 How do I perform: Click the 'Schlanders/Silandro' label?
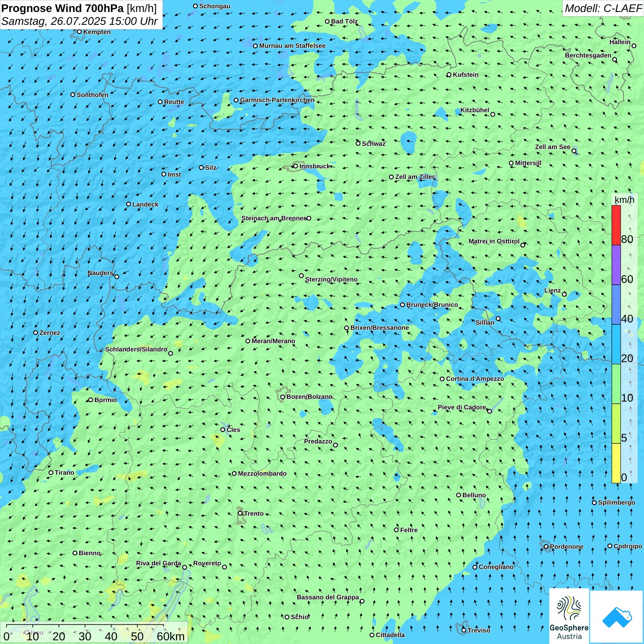click(x=136, y=349)
